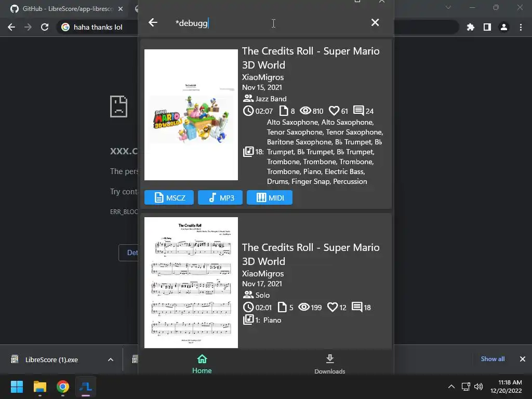Open Windows Start menu

pos(17,387)
